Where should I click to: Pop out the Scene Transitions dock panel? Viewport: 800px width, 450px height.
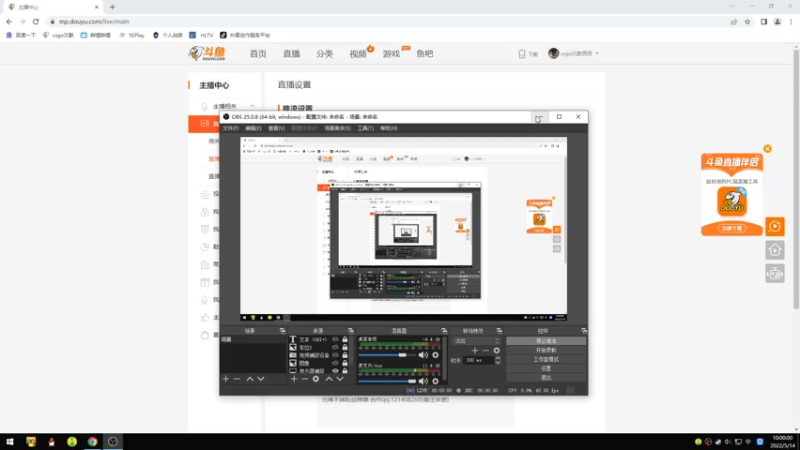point(499,331)
